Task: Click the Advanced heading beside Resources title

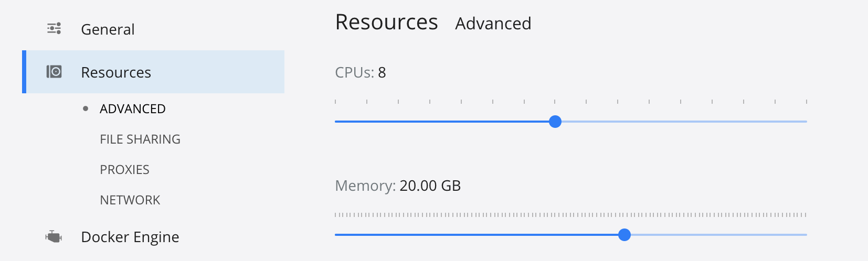Action: point(493,24)
